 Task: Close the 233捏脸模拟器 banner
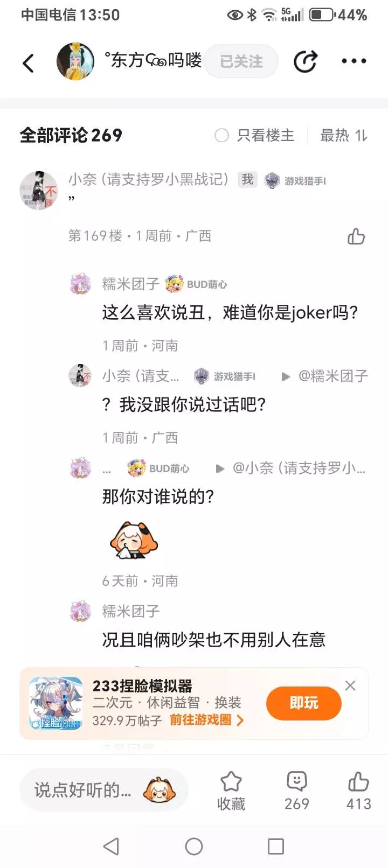click(x=350, y=685)
